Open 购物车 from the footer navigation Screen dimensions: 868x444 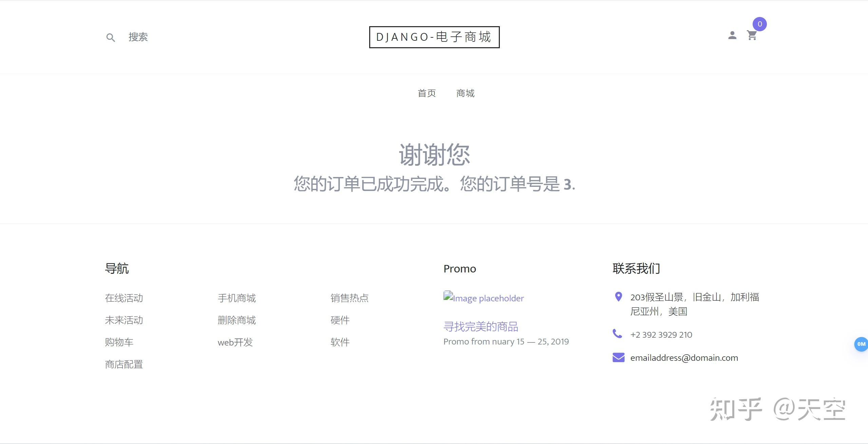(119, 342)
